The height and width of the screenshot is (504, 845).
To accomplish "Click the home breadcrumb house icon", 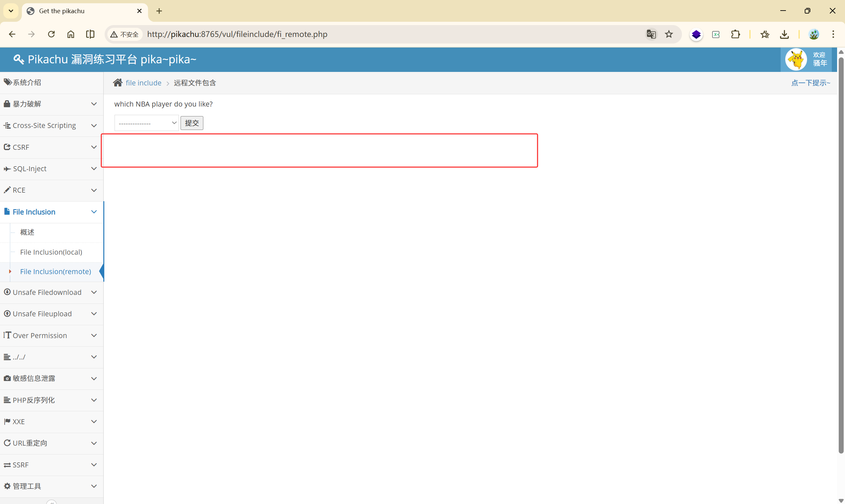I will 118,83.
